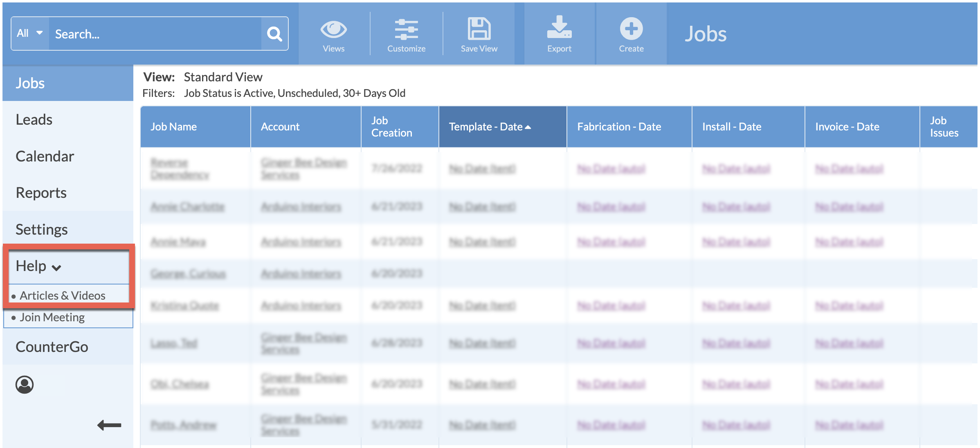Collapse the Help menu chevron
The image size is (980, 448).
(56, 268)
